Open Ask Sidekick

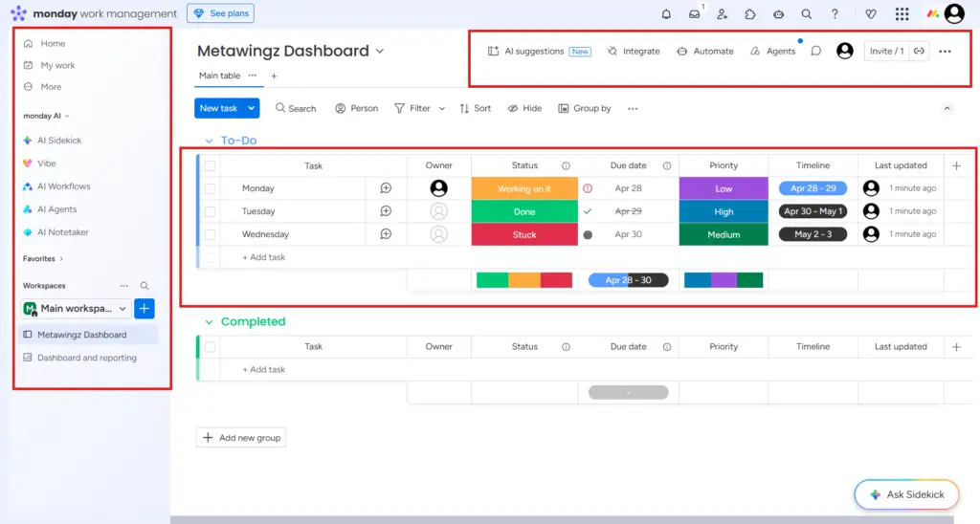coord(907,494)
